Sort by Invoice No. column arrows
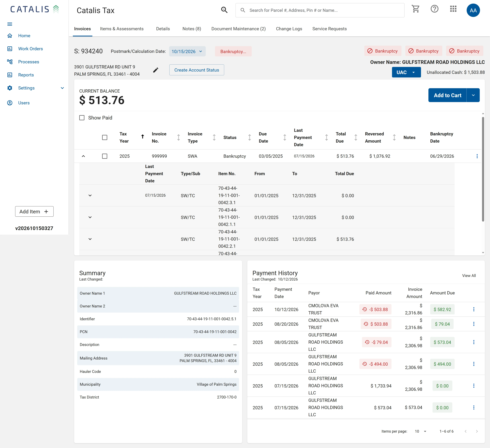Screen dimensions: 490x448 [x=178, y=137]
